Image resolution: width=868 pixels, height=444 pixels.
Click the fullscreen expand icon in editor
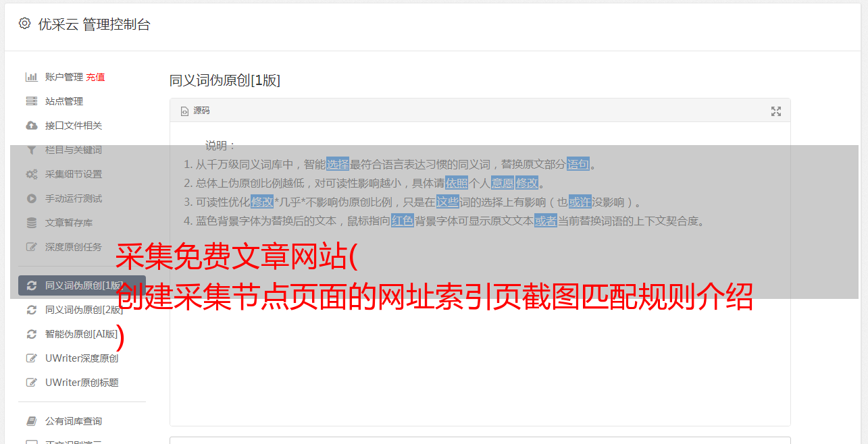pyautogui.click(x=776, y=111)
